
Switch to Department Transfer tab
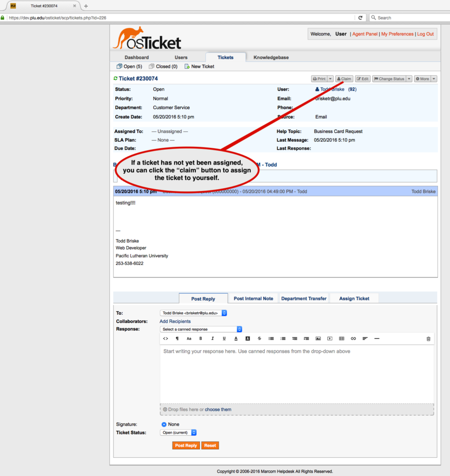tap(304, 298)
